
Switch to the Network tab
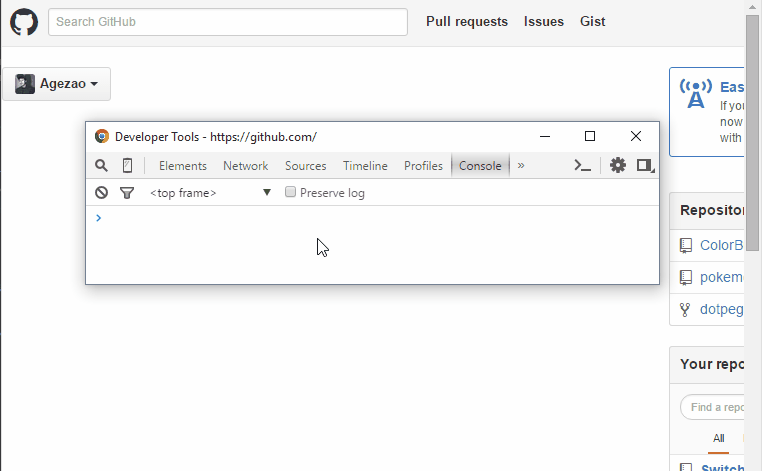245,166
